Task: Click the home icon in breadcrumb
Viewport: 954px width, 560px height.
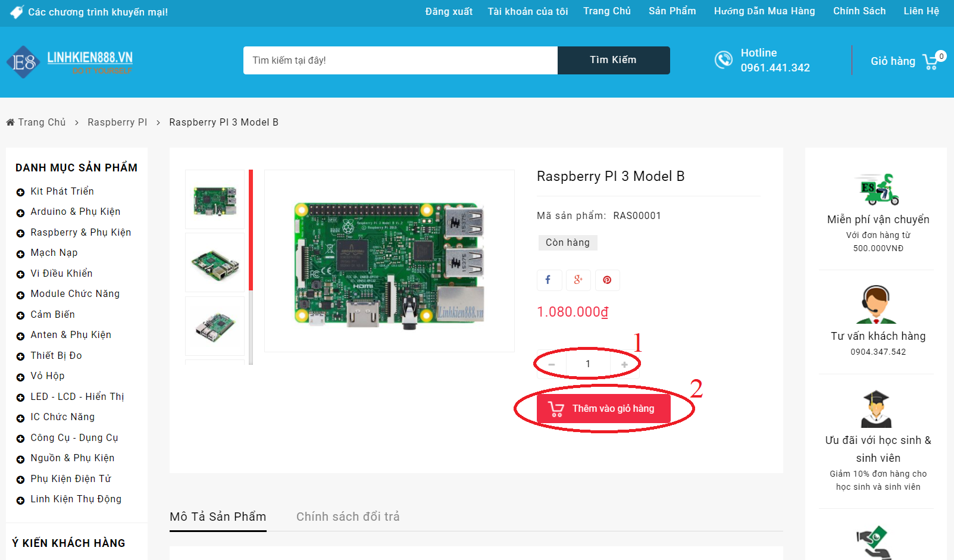Action: (x=11, y=122)
